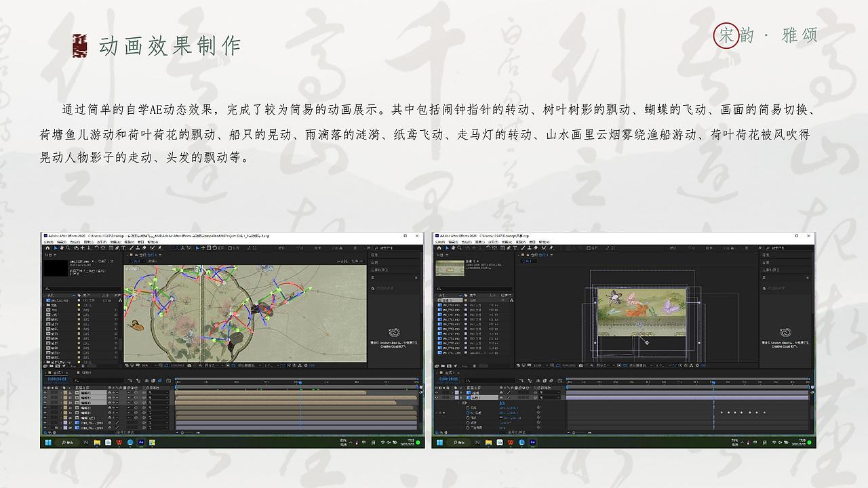
Task: Open the File menu in right After Effects window
Action: click(x=440, y=242)
